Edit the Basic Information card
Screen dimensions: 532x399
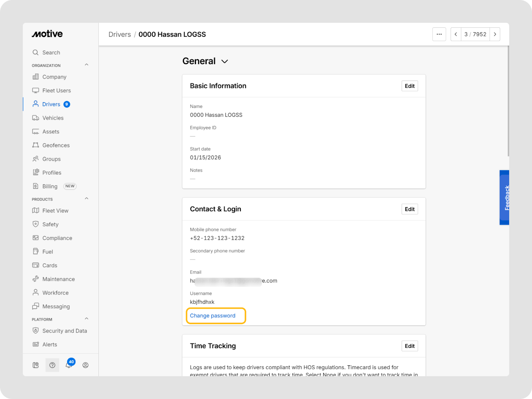pos(410,86)
